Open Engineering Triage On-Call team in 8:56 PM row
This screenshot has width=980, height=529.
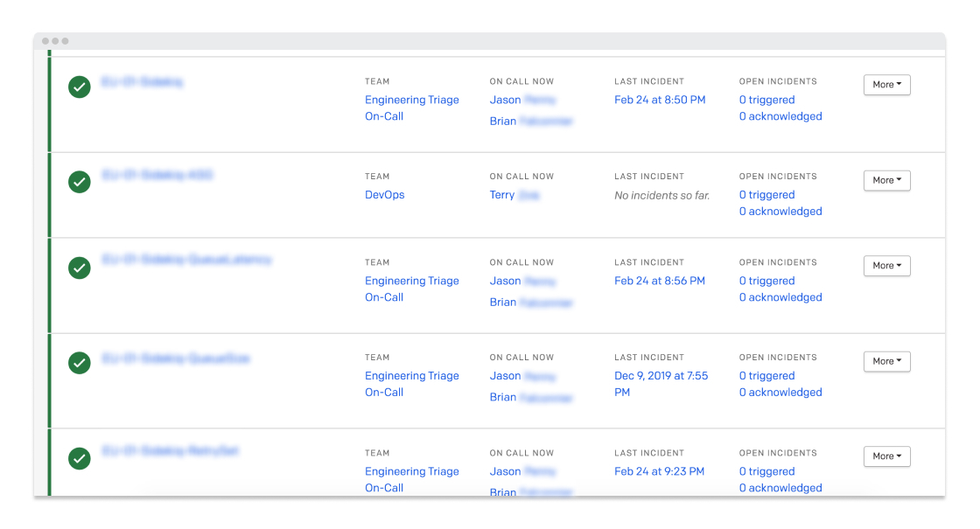point(412,289)
